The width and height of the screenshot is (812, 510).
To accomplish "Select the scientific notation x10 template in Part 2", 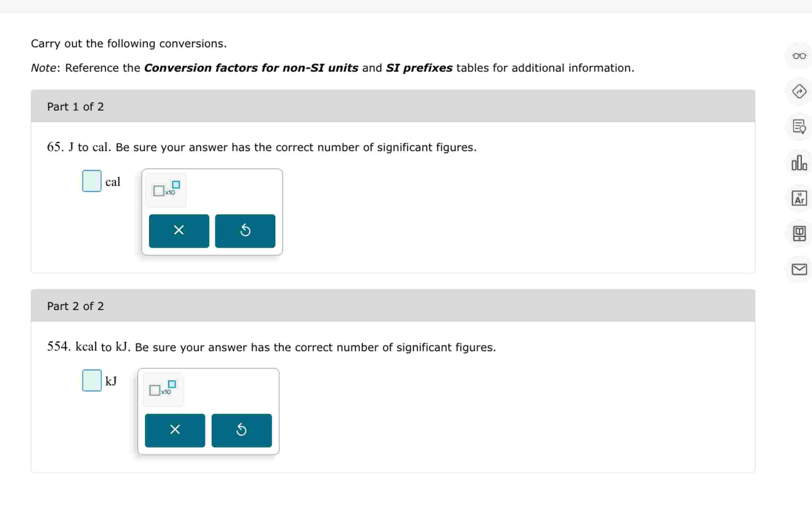I will pos(162,389).
